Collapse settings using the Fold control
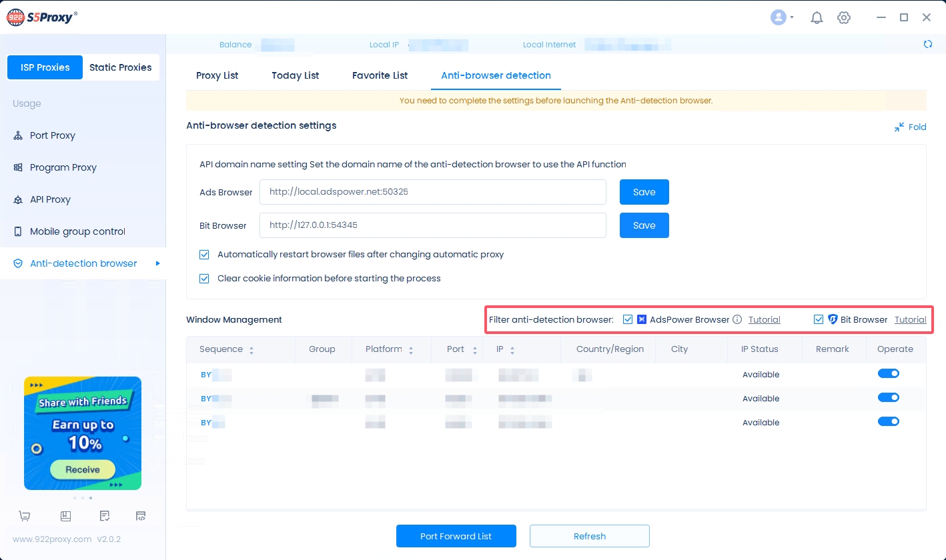The width and height of the screenshot is (946, 560). click(910, 127)
